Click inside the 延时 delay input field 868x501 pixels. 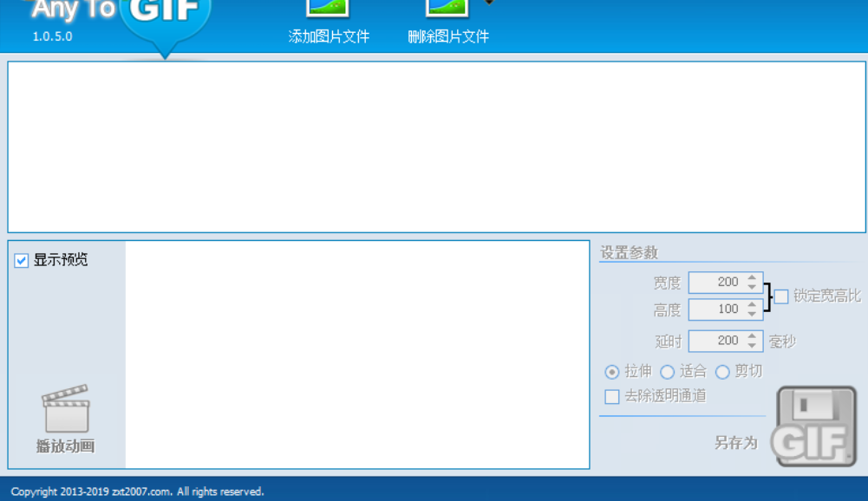720,341
